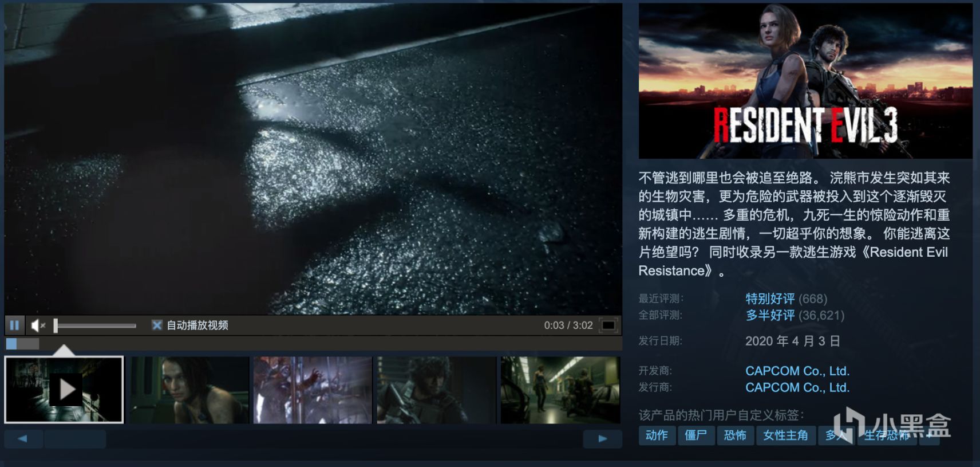Unmute the video with speaker icon
980x467 pixels.
pyautogui.click(x=38, y=325)
